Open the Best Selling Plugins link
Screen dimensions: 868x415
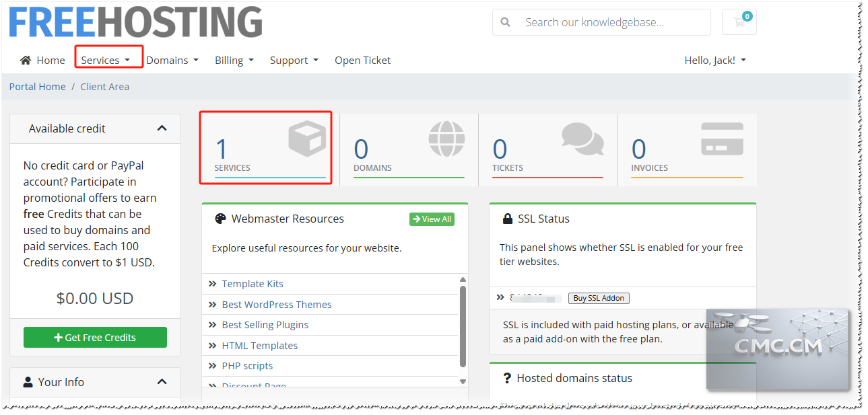click(x=265, y=325)
